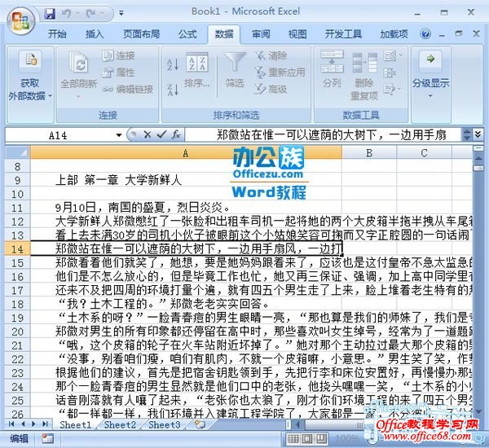Select row 9 header
The width and height of the screenshot is (489, 448).
[17, 180]
